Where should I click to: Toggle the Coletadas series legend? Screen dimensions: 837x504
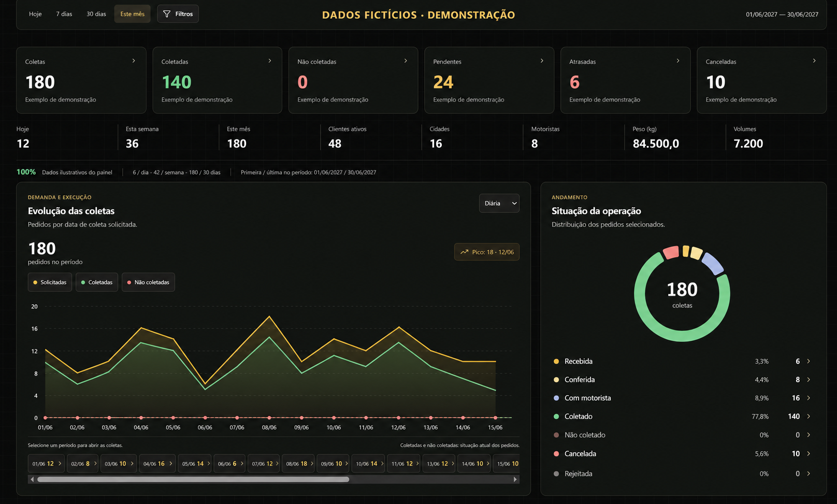tap(97, 282)
